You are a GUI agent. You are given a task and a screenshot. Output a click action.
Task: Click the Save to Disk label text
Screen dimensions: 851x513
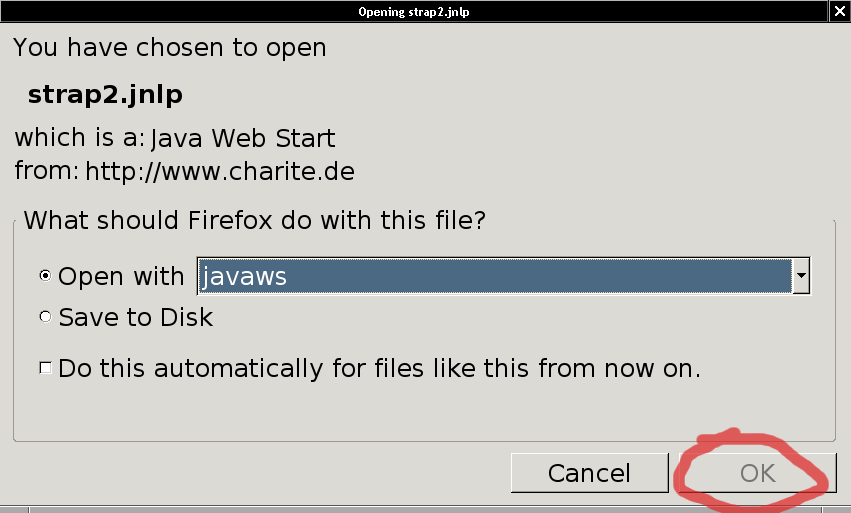(135, 317)
